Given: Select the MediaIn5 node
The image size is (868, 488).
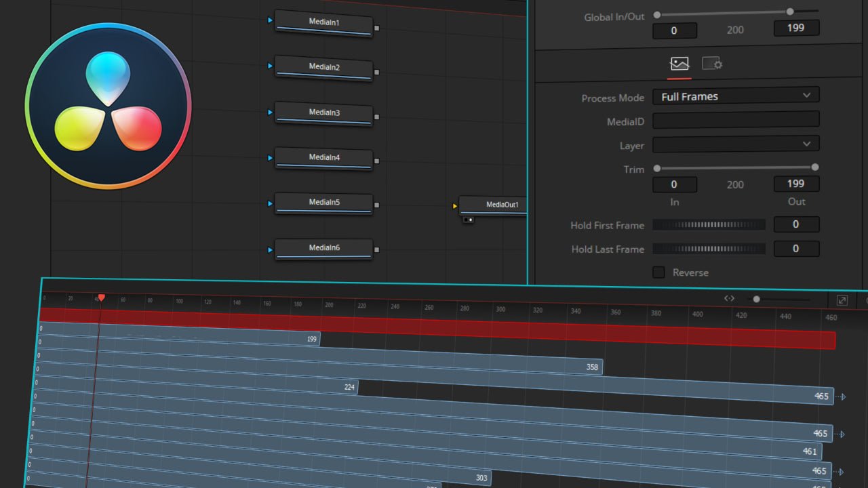Looking at the screenshot, I should [x=323, y=203].
